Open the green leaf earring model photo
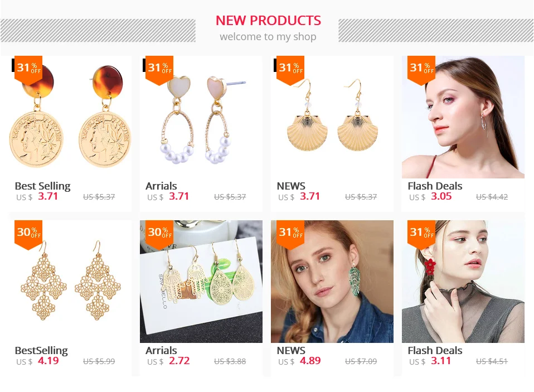Screen dimensions: 534x392 pos(332,281)
